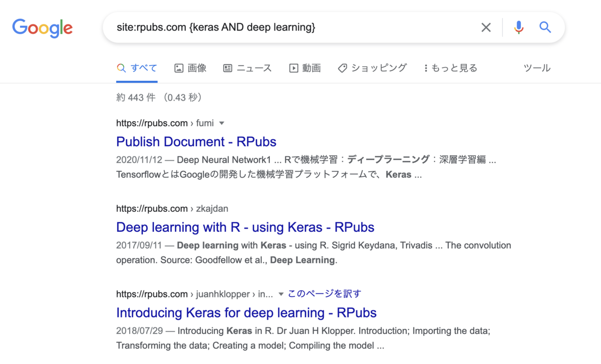The width and height of the screenshot is (601, 364).
Task: Click このページを訳す translate link
Action: click(x=325, y=294)
